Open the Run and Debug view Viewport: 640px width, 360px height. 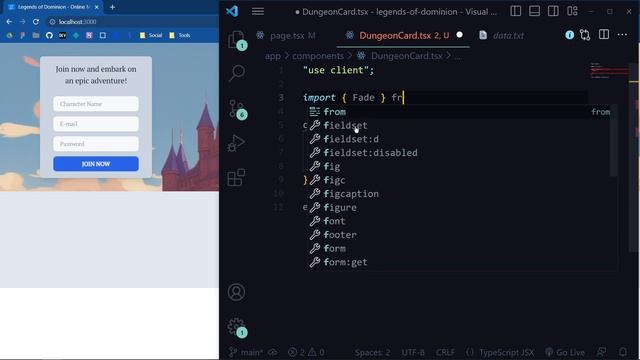click(x=236, y=143)
